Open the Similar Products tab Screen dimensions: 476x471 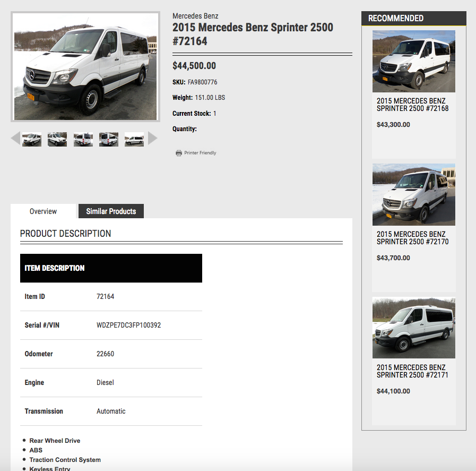[x=111, y=211]
